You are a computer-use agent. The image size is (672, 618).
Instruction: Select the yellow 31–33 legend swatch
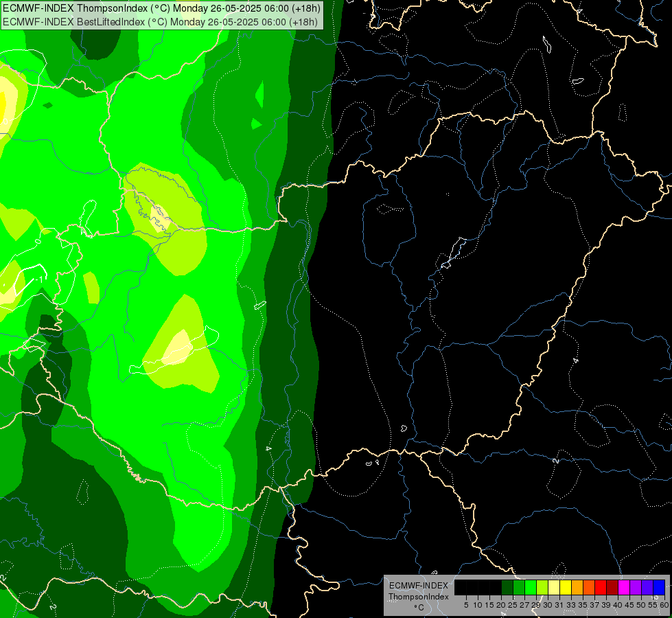pyautogui.click(x=566, y=587)
